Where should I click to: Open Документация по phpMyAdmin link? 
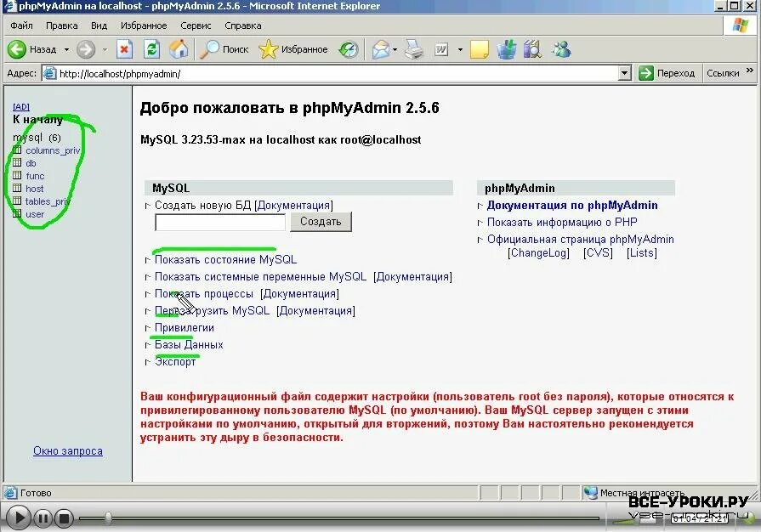(572, 205)
